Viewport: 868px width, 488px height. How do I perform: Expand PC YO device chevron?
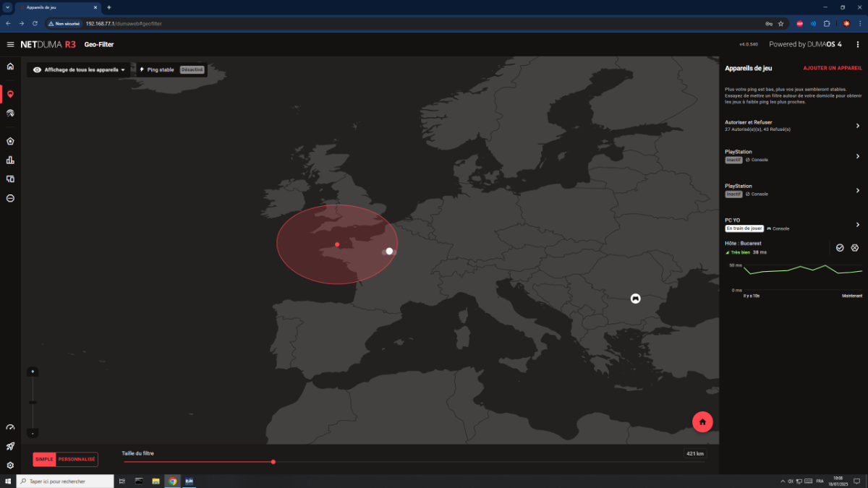858,224
